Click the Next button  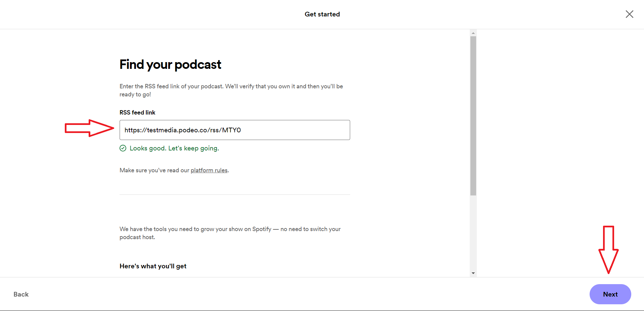tap(610, 294)
